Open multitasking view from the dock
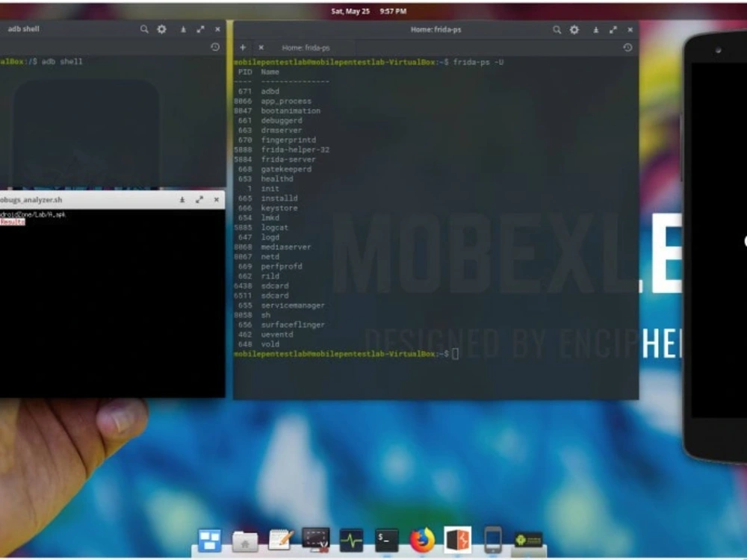 click(x=210, y=541)
